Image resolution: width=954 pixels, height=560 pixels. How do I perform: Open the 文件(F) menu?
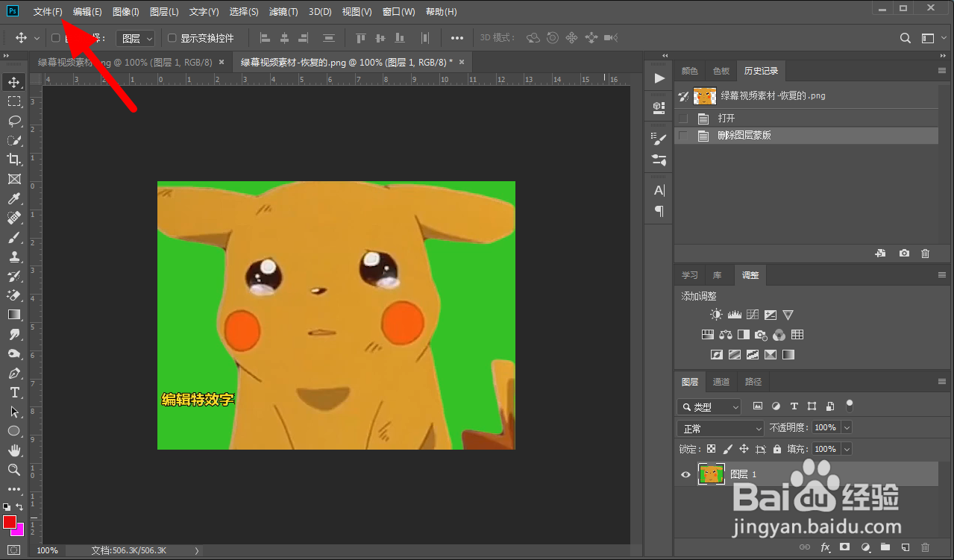tap(48, 12)
